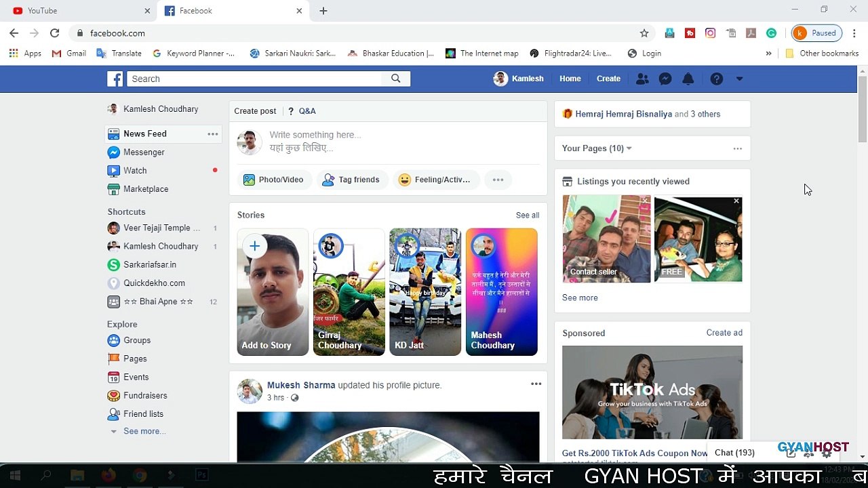Reload the page with refresh button
868x488 pixels.
[x=55, y=33]
